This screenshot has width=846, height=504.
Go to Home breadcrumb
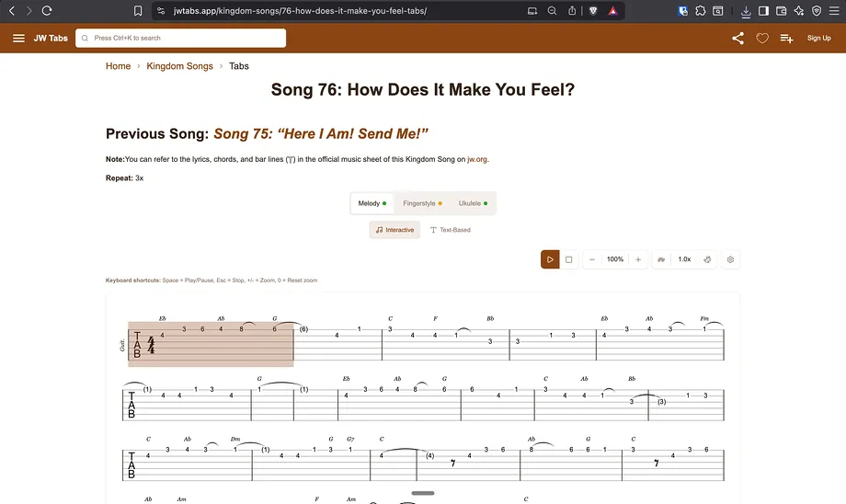tap(118, 66)
